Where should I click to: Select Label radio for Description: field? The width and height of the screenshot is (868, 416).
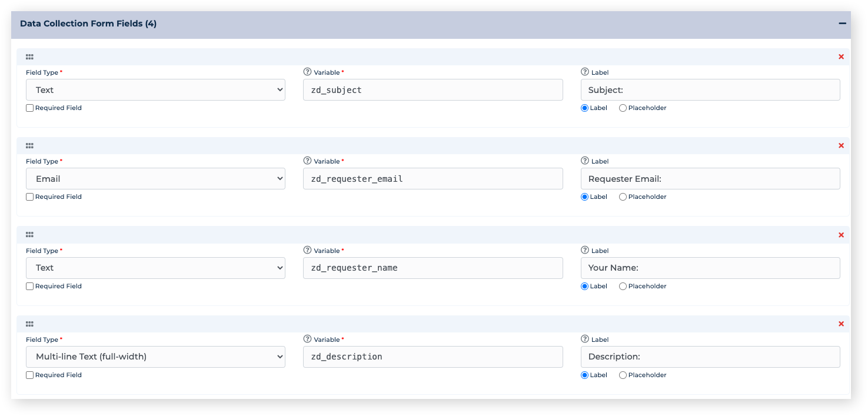pyautogui.click(x=585, y=375)
